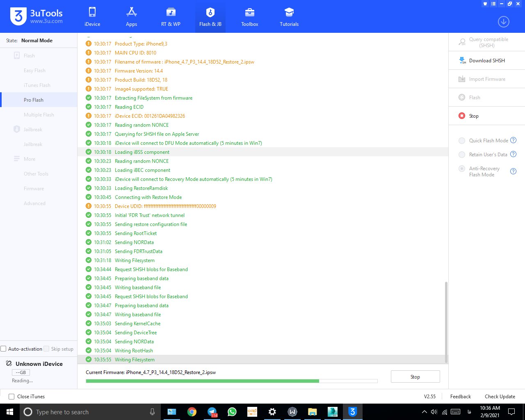This screenshot has width=525, height=420.
Task: Click Stop button beside firmware progress bar
Action: tap(415, 377)
